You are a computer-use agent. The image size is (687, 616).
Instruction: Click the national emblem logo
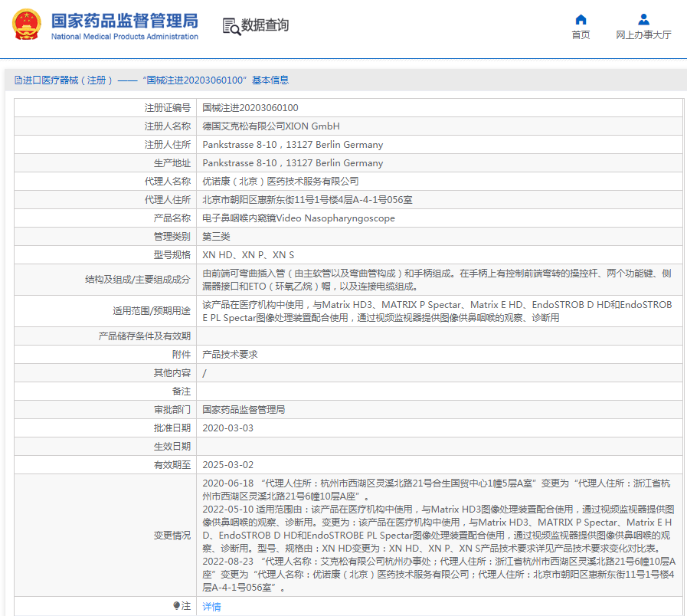[27, 25]
